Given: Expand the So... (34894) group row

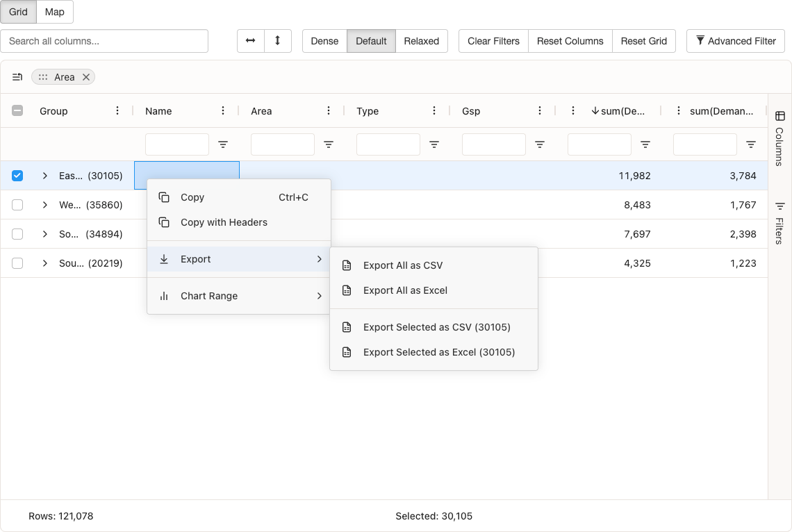Looking at the screenshot, I should click(x=44, y=234).
